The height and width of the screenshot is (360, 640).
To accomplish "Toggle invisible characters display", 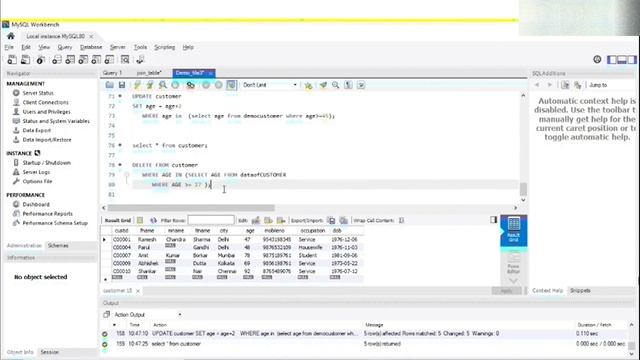I will (348, 85).
